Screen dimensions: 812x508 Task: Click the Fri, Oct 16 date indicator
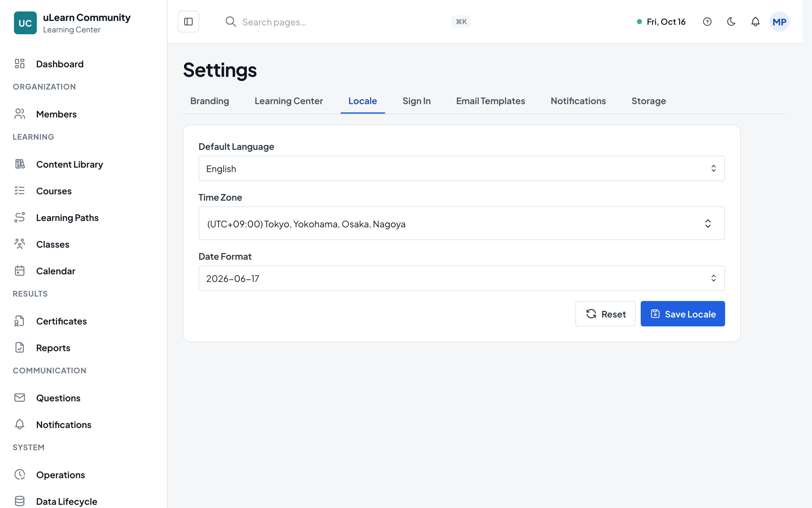(661, 22)
